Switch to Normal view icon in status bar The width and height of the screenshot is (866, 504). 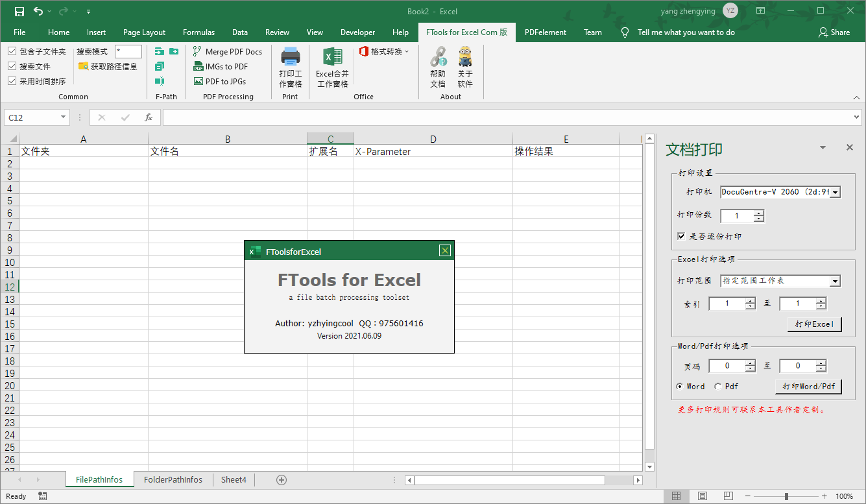(676, 496)
